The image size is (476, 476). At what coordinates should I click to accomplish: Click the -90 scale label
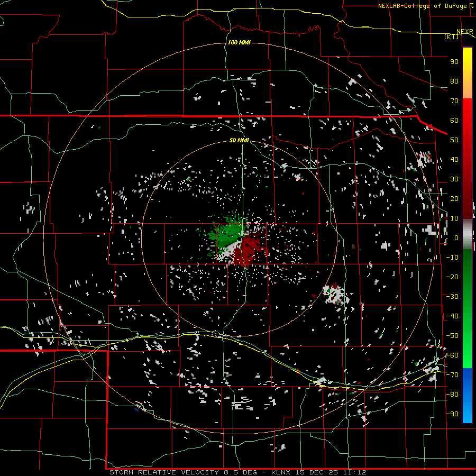coord(452,414)
